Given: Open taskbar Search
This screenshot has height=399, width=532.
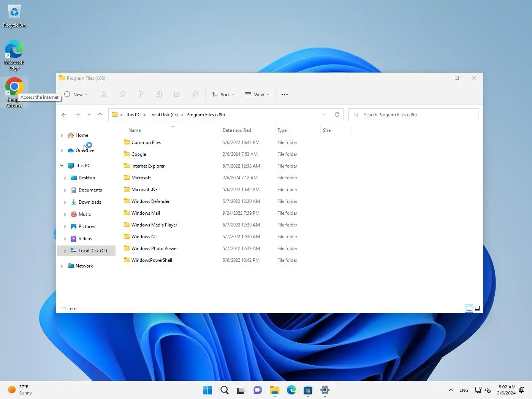Looking at the screenshot, I should [225, 390].
